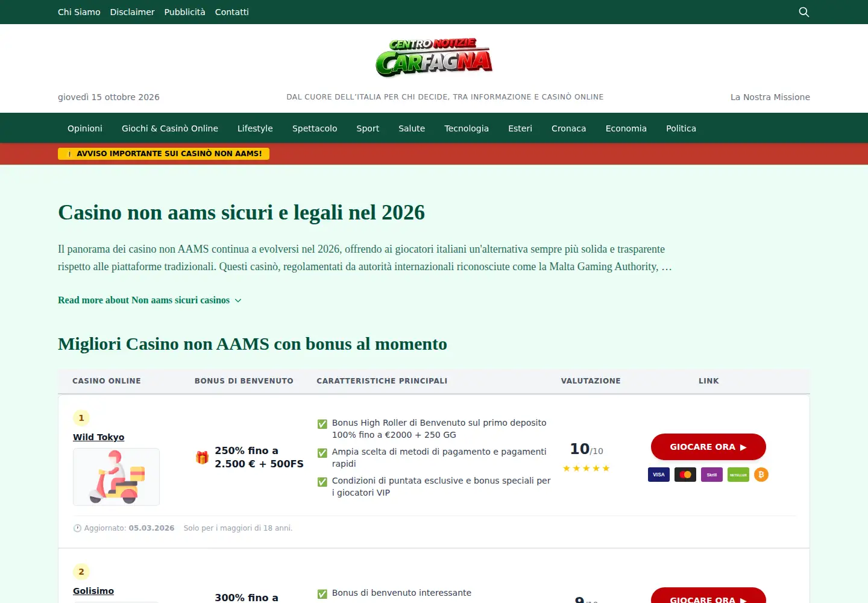This screenshot has width=868, height=603.
Task: Open the Contatti link
Action: pyautogui.click(x=232, y=12)
